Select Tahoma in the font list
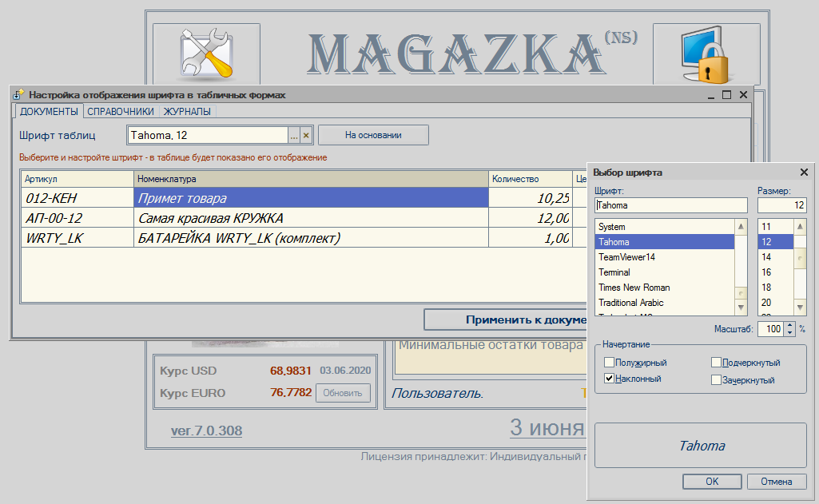 pos(665,242)
